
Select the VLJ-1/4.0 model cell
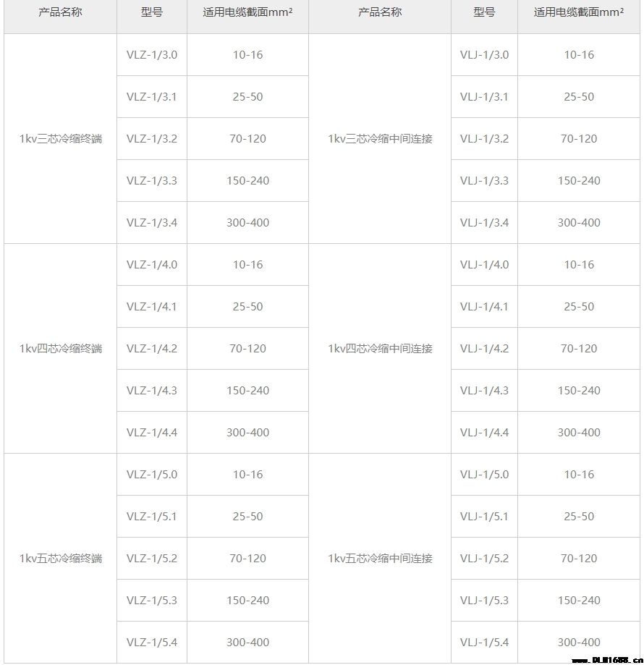coord(484,265)
